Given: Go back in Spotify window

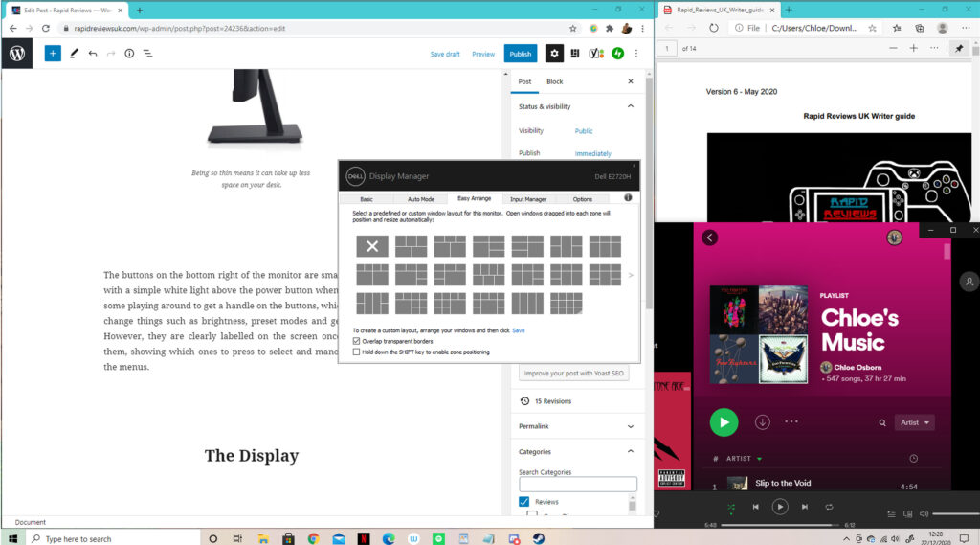Looking at the screenshot, I should 709,238.
